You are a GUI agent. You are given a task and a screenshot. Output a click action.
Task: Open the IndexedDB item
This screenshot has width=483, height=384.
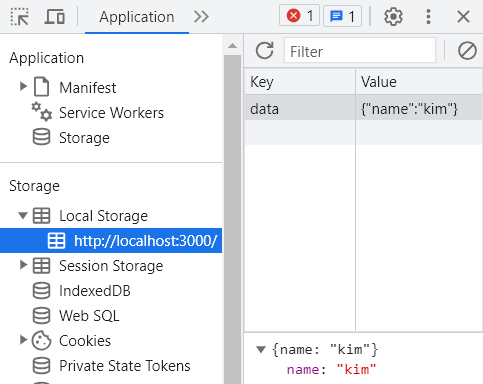95,291
